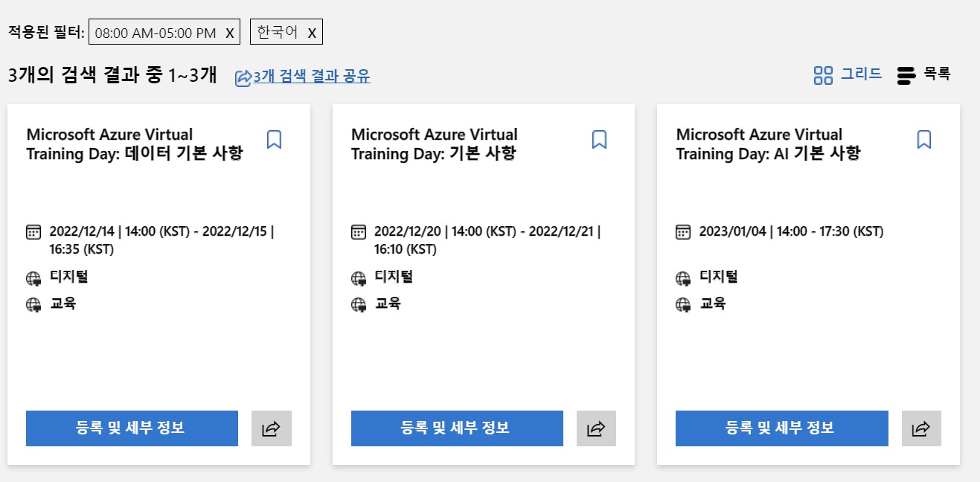The image size is (980, 482).
Task: Click the globe icon beside 디지털 on 2023/01/04 card
Action: [683, 279]
